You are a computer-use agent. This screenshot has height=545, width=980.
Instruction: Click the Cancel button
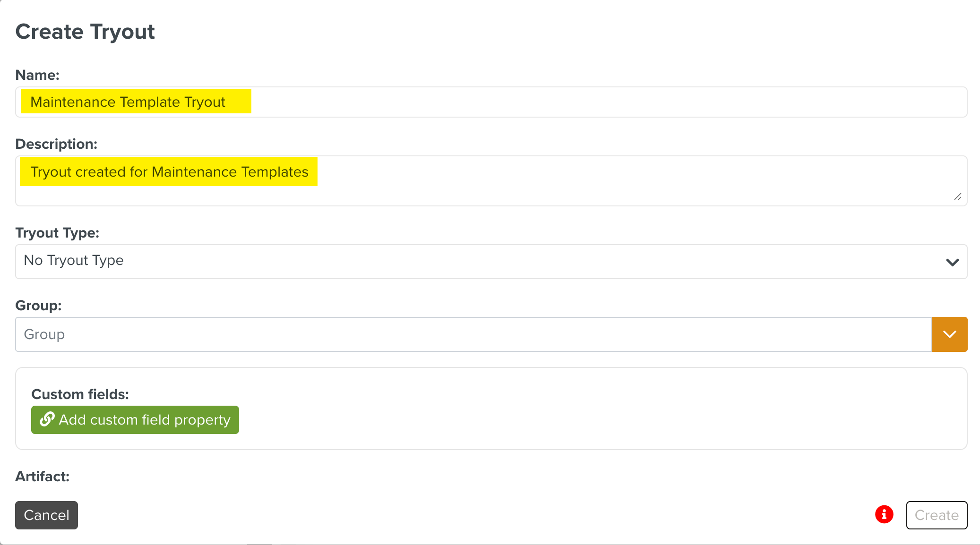46,515
